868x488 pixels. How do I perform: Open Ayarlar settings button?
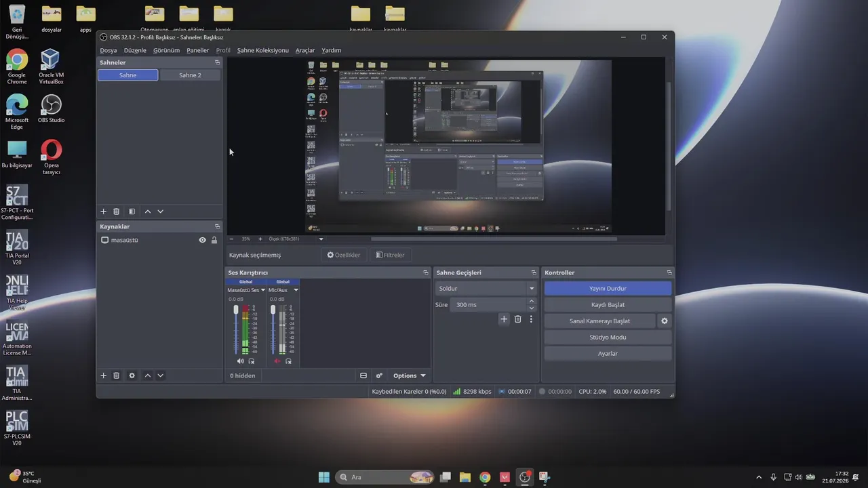(608, 354)
